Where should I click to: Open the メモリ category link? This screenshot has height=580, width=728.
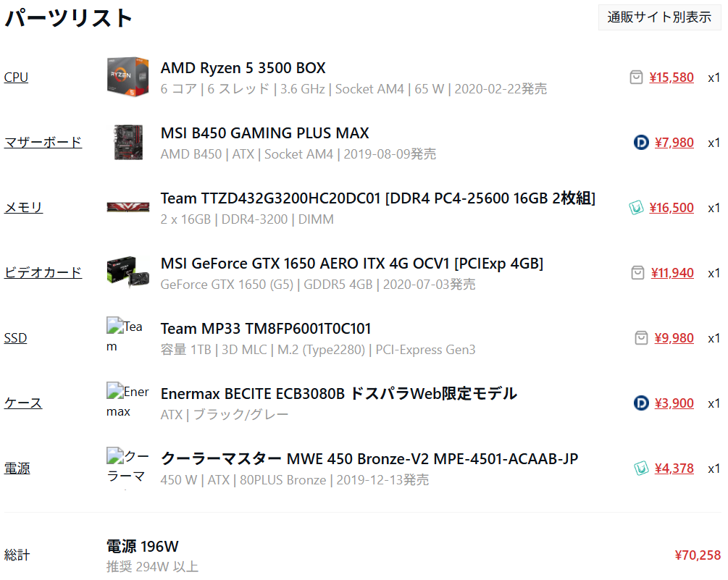pos(23,207)
